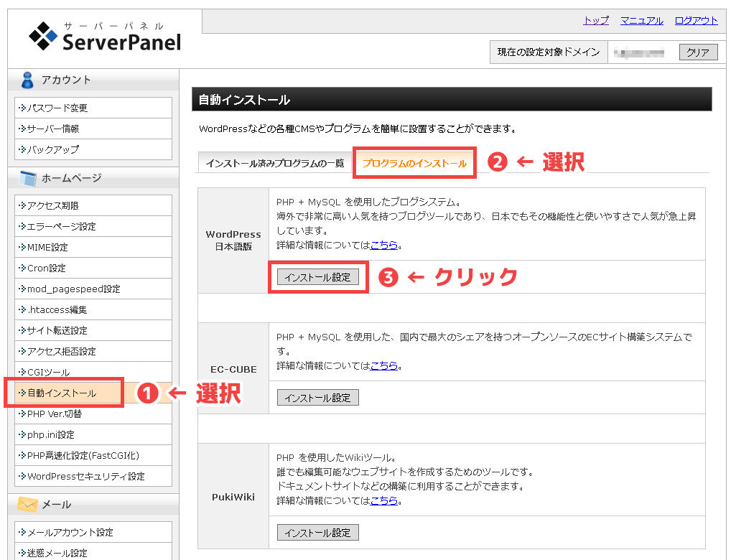The width and height of the screenshot is (736, 560).
Task: Open エラーページ設定 in the sidebar
Action: pyautogui.click(x=93, y=226)
